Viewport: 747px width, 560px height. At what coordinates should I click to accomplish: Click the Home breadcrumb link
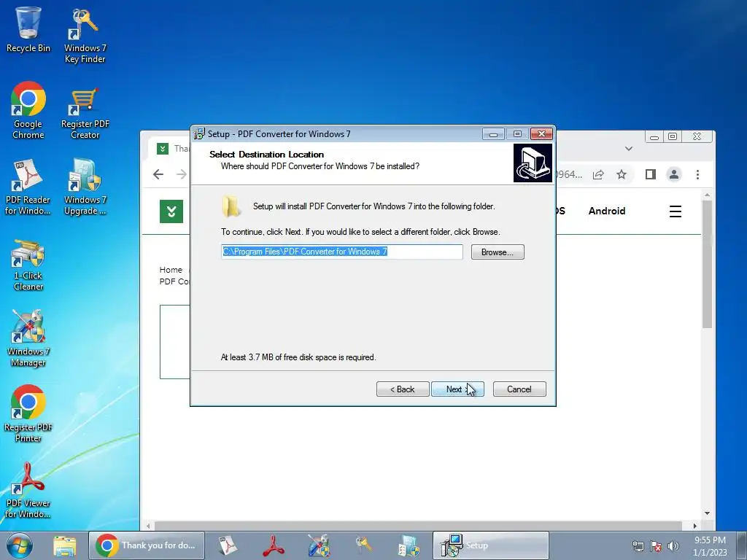click(171, 270)
